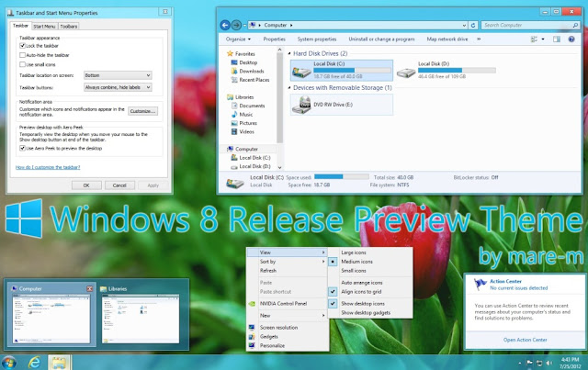This screenshot has width=588, height=370.
Task: Toggle the preview pane icon in Explorer
Action: (557, 39)
